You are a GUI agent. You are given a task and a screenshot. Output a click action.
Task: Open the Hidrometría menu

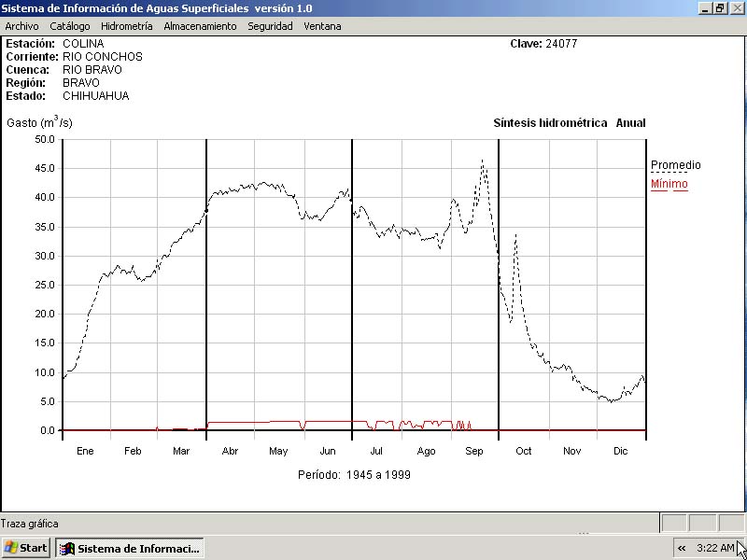pyautogui.click(x=126, y=26)
